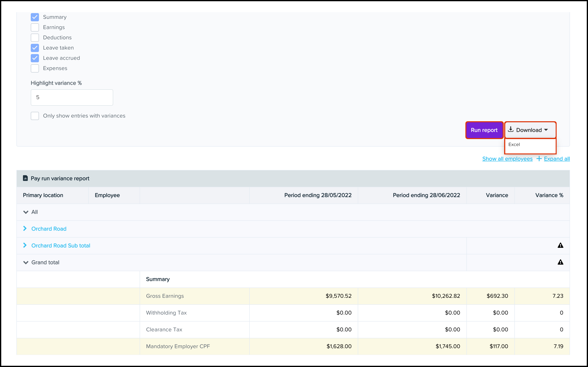
Task: Tick the Deductions checkbox
Action: (35, 38)
